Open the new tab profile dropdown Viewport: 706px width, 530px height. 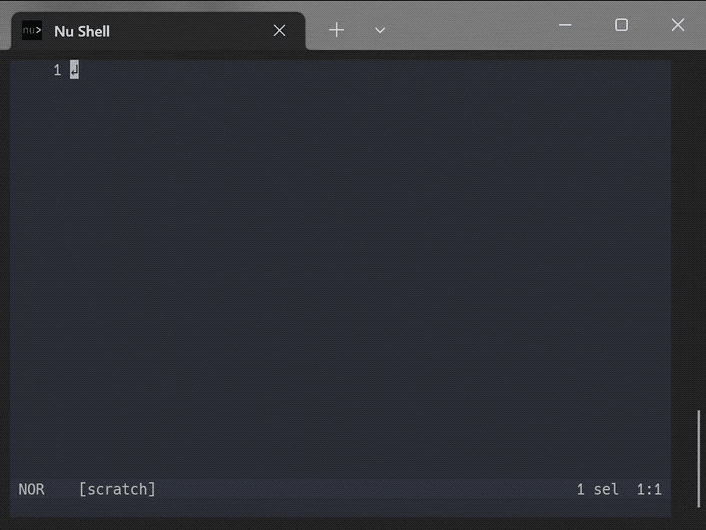380,31
